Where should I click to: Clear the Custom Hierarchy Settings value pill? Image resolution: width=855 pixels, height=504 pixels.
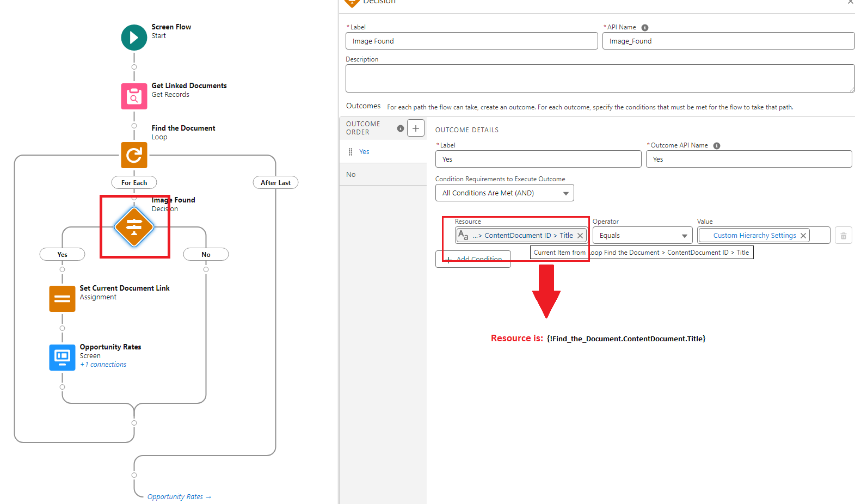coord(803,236)
